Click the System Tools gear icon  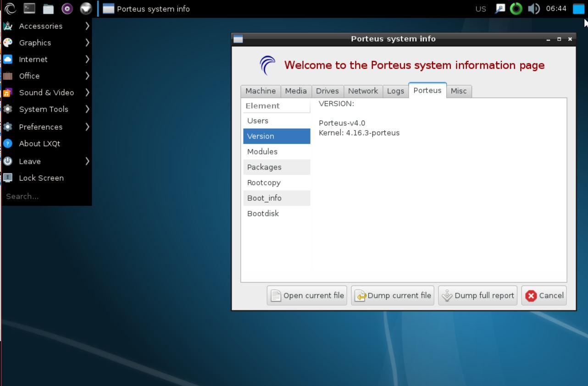pyautogui.click(x=7, y=109)
